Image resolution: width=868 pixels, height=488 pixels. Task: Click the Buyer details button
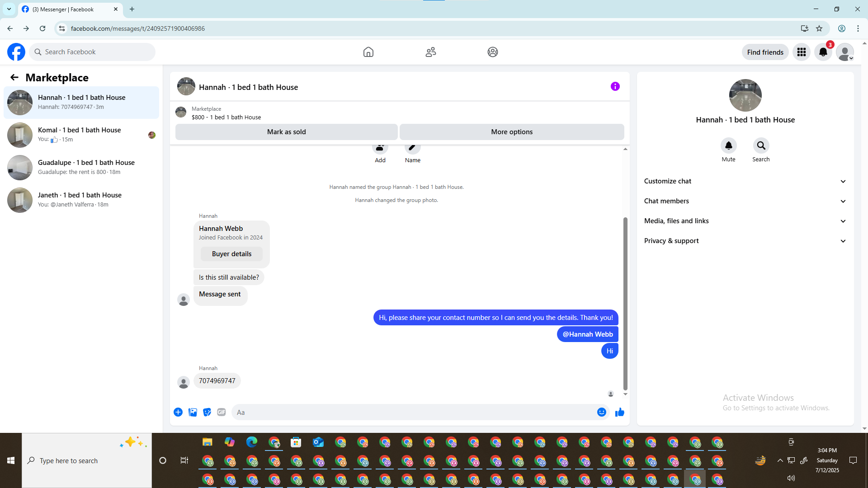pyautogui.click(x=231, y=254)
